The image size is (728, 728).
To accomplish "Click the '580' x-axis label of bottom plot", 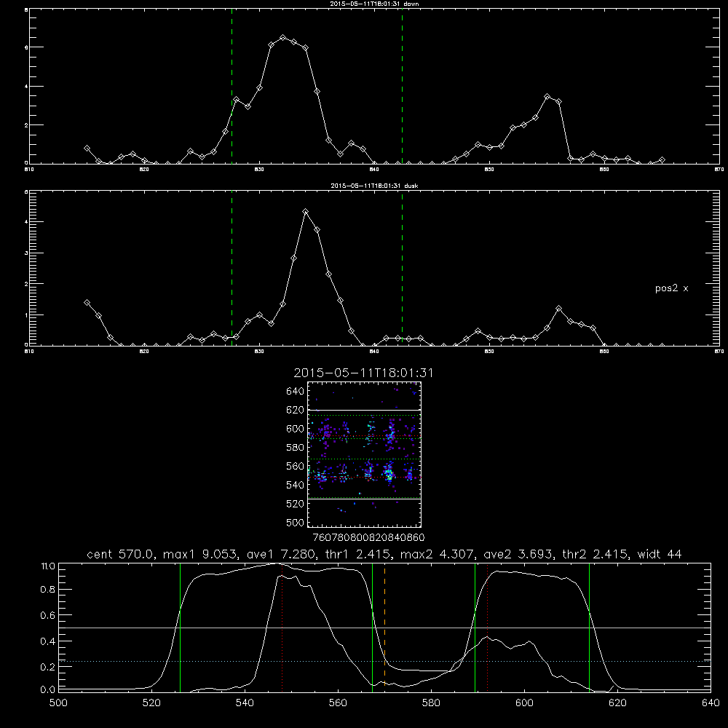I will (x=431, y=703).
